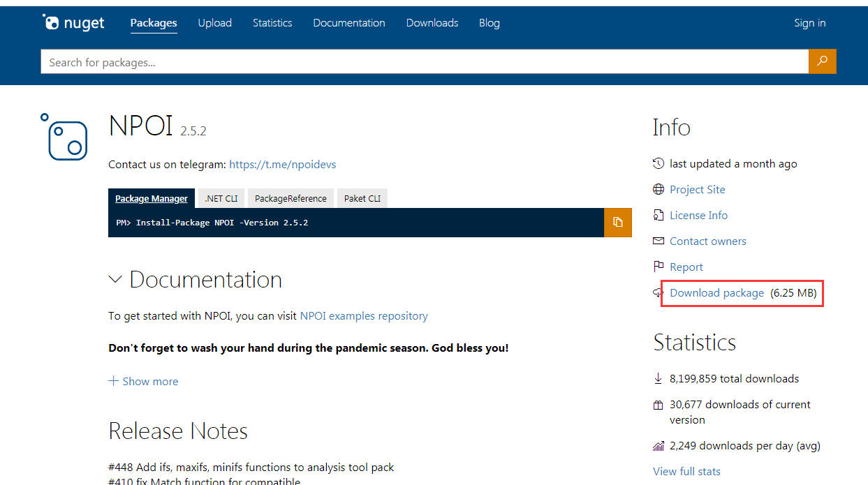Copy install command via clipboard icon
The image size is (868, 485).
(617, 222)
